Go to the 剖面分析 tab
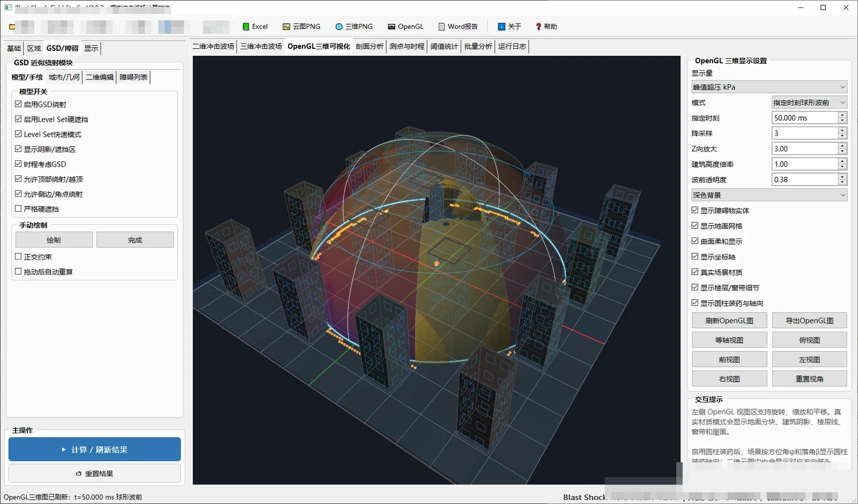Screen dimensions: 858x504 coord(369,47)
